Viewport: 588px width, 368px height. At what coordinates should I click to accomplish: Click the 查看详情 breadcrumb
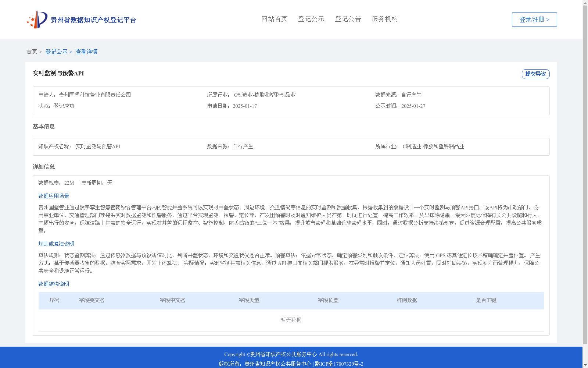[87, 52]
